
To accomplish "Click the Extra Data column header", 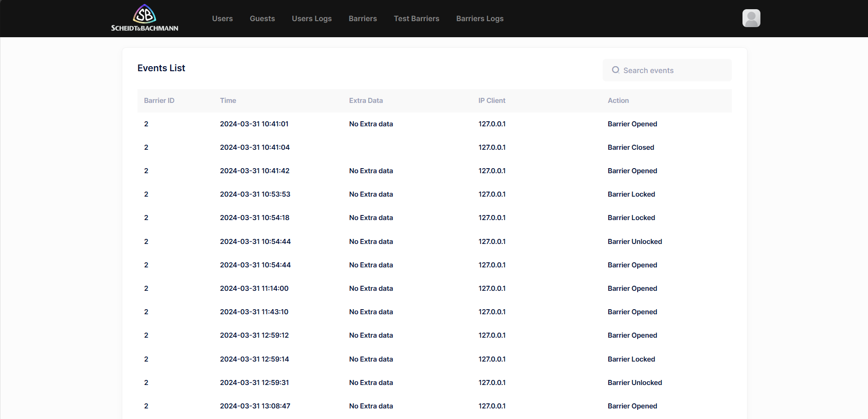I will pyautogui.click(x=366, y=101).
